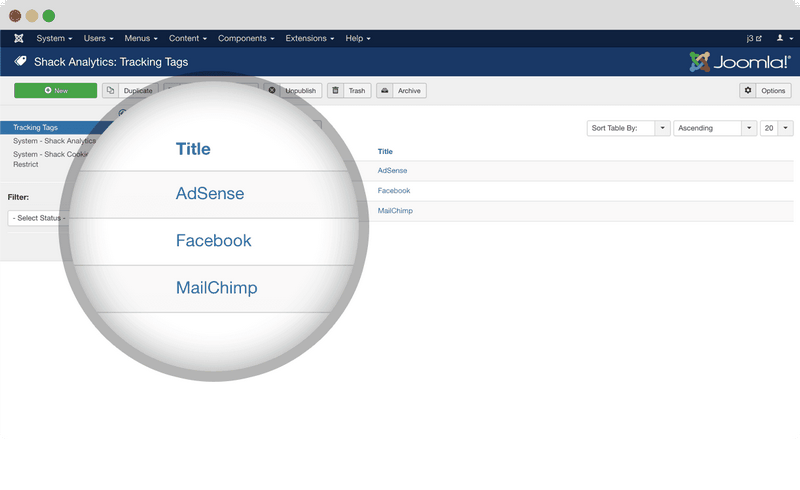
Task: Move selected items to Trash
Action: [x=349, y=91]
